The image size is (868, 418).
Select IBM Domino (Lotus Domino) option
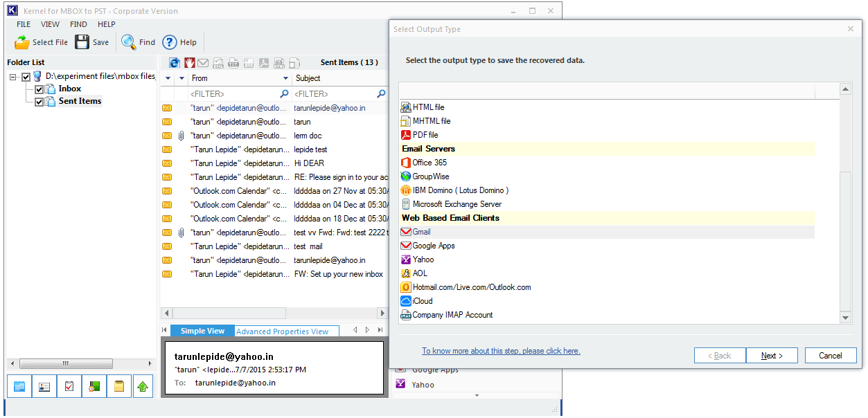click(x=454, y=190)
